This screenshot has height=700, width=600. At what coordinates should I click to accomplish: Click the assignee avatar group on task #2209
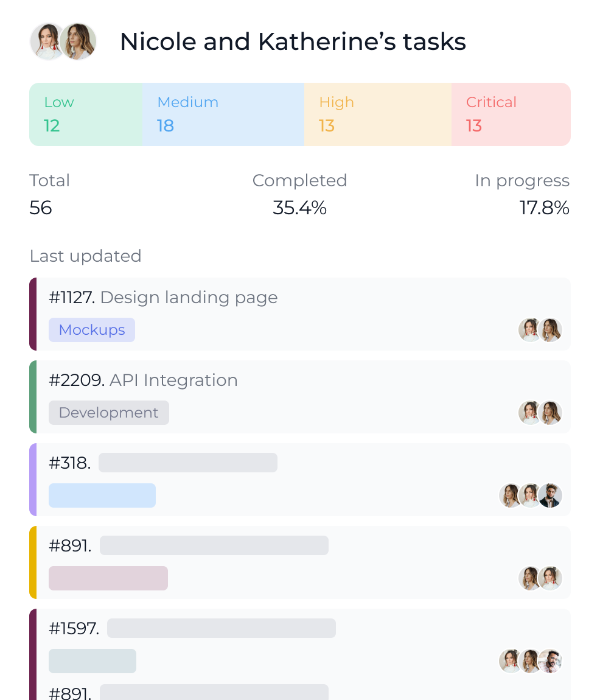point(540,412)
